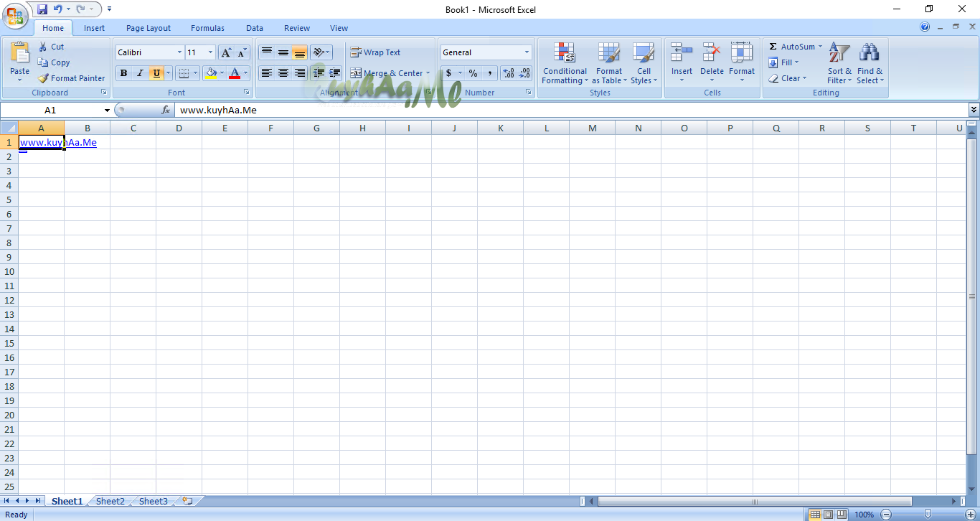Open the Format cells menu button
The width and height of the screenshot is (980, 521).
point(742,63)
